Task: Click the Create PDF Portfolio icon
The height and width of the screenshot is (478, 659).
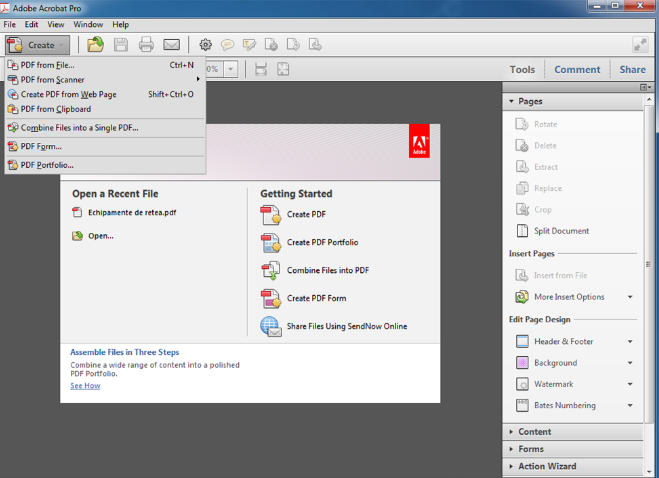Action: click(271, 243)
